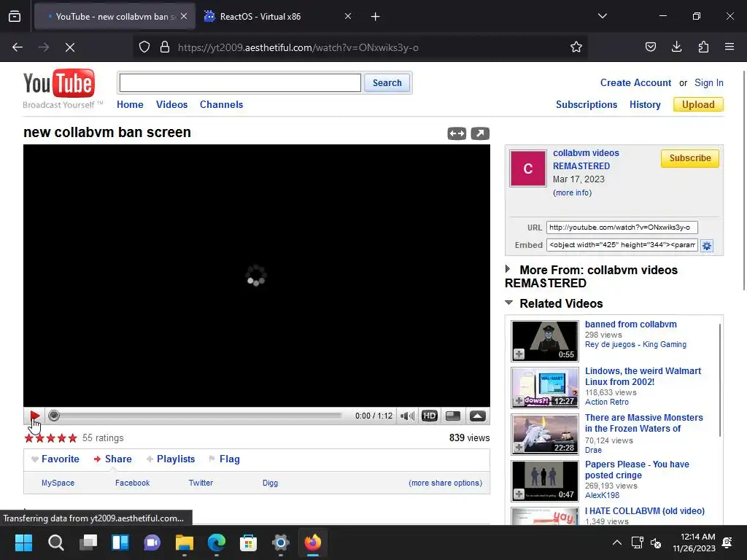Screen dimensions: 747x560
Task: Toggle HD quality button
Action: pyautogui.click(x=429, y=416)
